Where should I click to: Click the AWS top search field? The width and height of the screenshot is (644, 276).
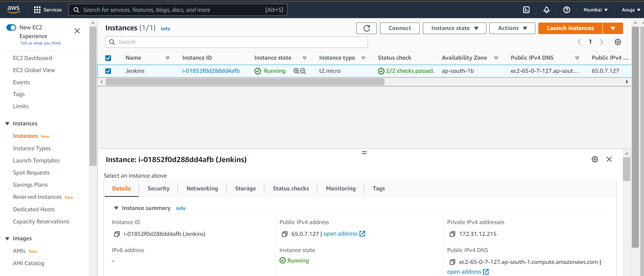tap(178, 10)
